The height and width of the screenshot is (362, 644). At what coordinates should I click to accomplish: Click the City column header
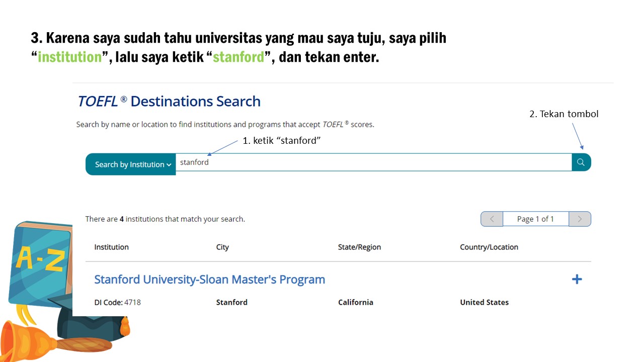[222, 247]
